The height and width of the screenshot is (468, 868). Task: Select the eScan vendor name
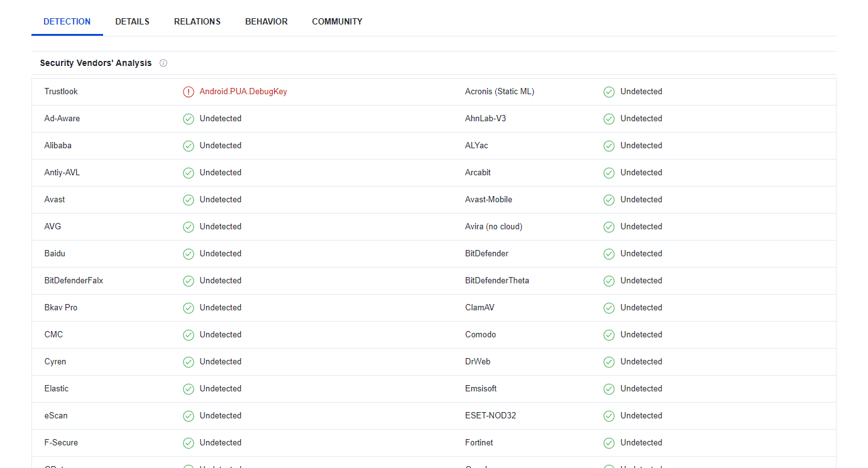click(56, 416)
